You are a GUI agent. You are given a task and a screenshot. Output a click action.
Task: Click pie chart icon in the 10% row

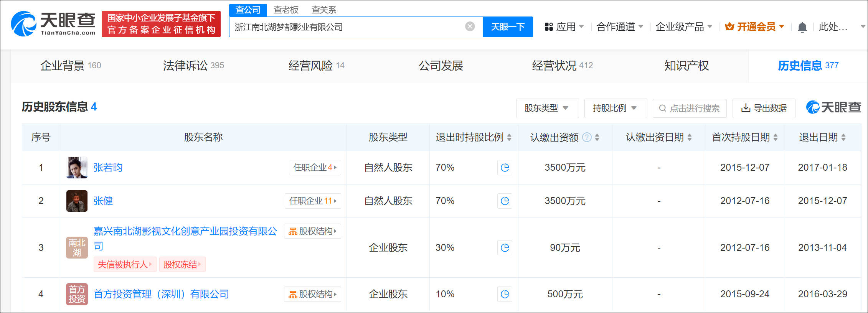tap(505, 294)
